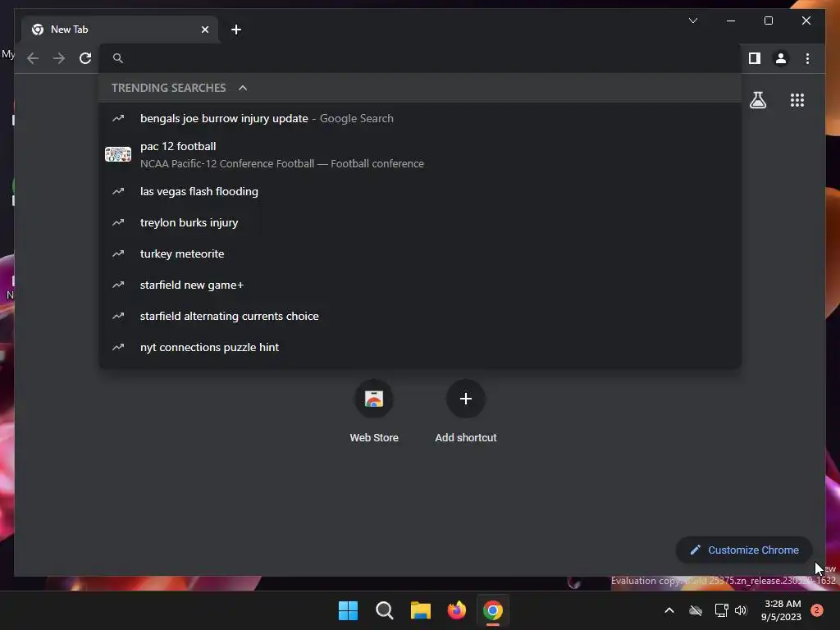
Task: Select 'pac 12 football' suggestion
Action: click(420, 154)
